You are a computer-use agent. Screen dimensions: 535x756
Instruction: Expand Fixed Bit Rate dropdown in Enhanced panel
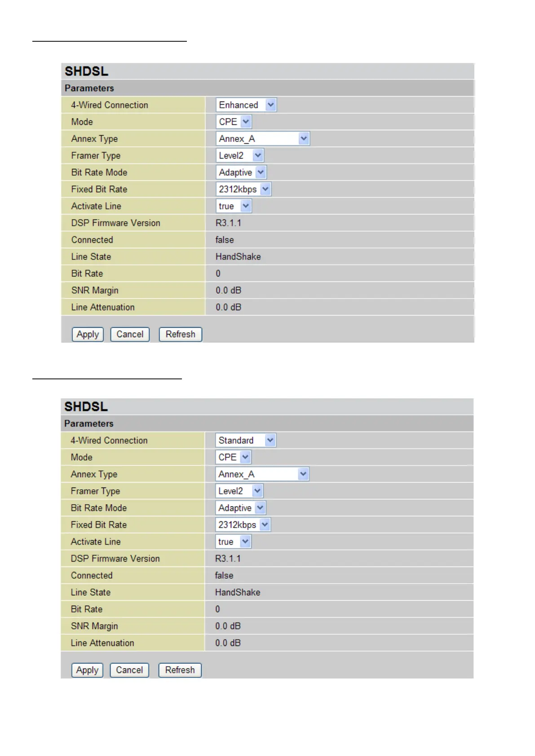[243, 189]
